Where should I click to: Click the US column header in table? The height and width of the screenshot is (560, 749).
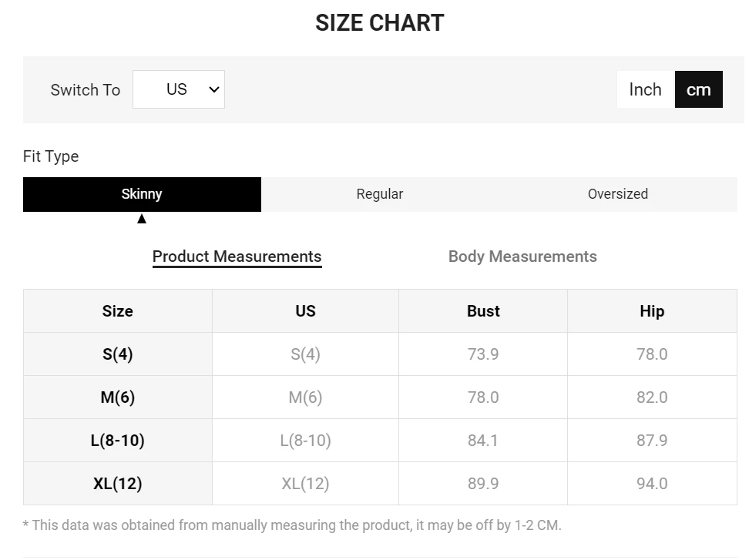[305, 311]
